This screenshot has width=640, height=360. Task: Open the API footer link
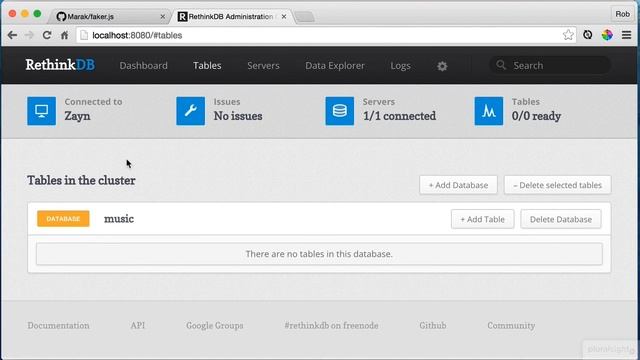138,325
